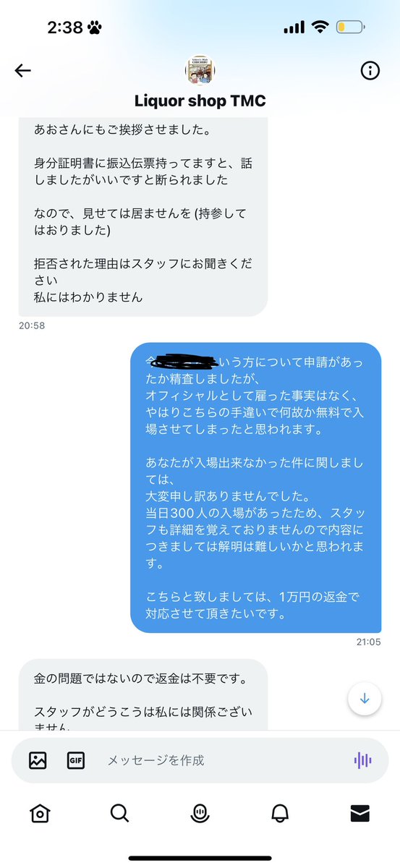Open the Search tab
The image size is (400, 868).
tap(120, 814)
